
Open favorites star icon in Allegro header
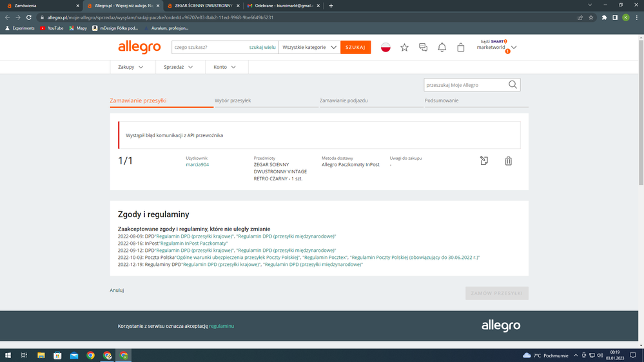(x=405, y=47)
